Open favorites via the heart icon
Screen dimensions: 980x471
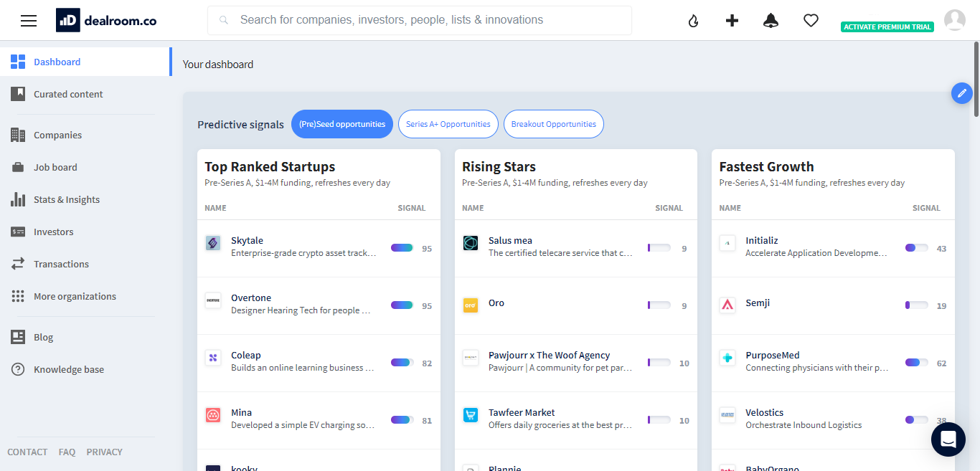[x=811, y=20]
